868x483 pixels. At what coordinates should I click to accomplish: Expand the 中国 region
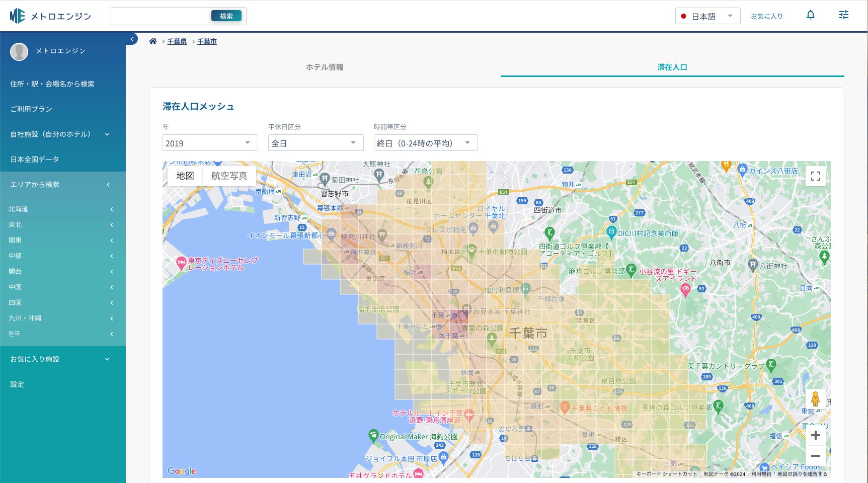[x=63, y=287]
